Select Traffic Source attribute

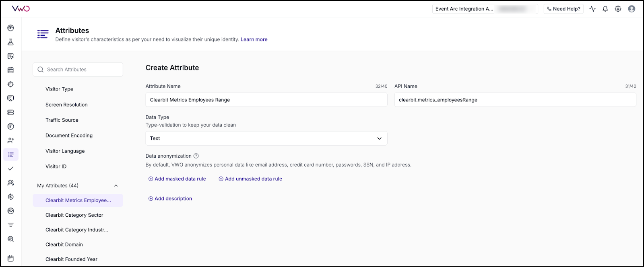(62, 120)
